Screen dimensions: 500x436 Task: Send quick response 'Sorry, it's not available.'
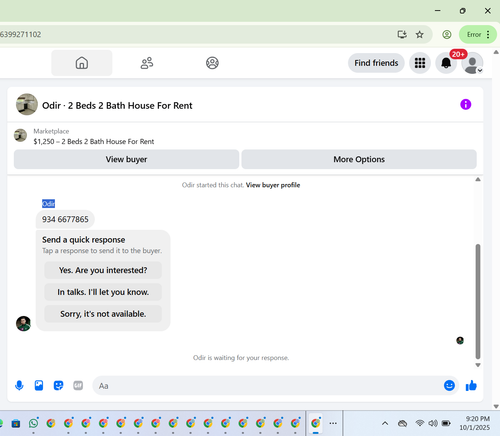[x=103, y=314]
